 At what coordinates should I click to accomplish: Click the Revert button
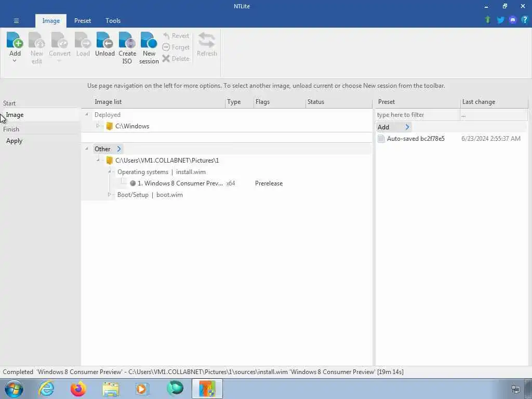pyautogui.click(x=176, y=36)
